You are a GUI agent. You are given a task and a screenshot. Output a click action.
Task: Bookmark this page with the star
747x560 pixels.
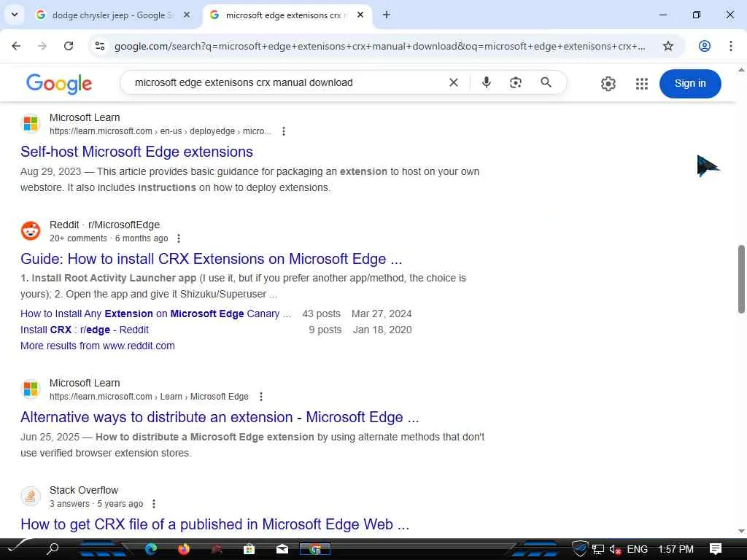pos(668,46)
